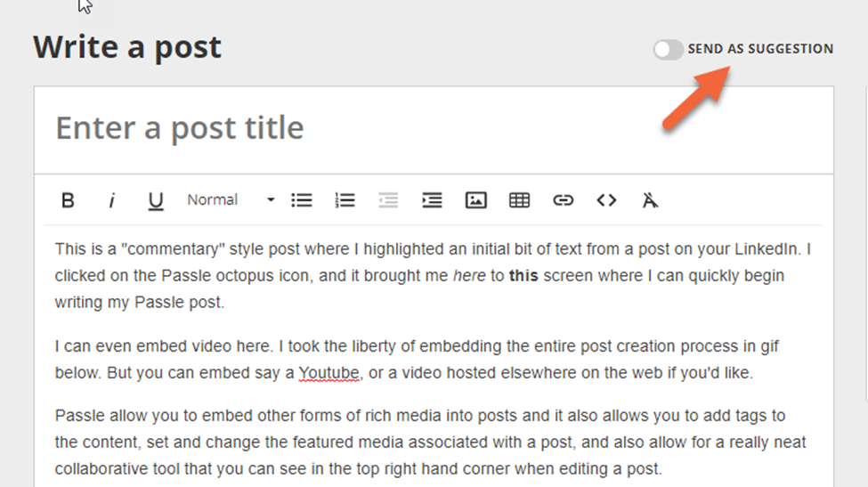
Task: Clear text formatting with the strikethrough A icon
Action: pyautogui.click(x=650, y=200)
